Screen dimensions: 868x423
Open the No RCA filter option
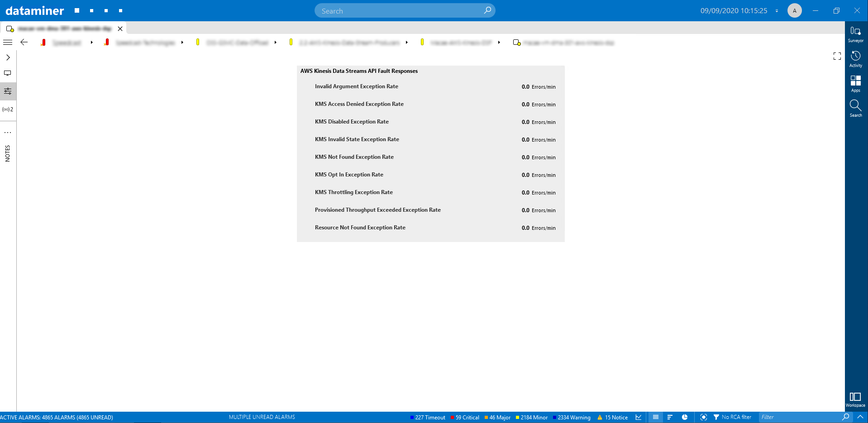(x=732, y=417)
